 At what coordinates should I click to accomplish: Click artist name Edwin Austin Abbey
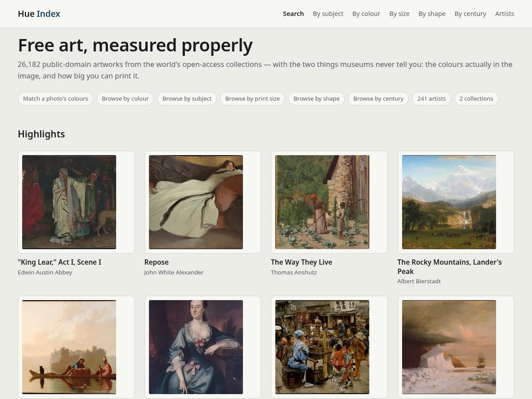pyautogui.click(x=45, y=272)
